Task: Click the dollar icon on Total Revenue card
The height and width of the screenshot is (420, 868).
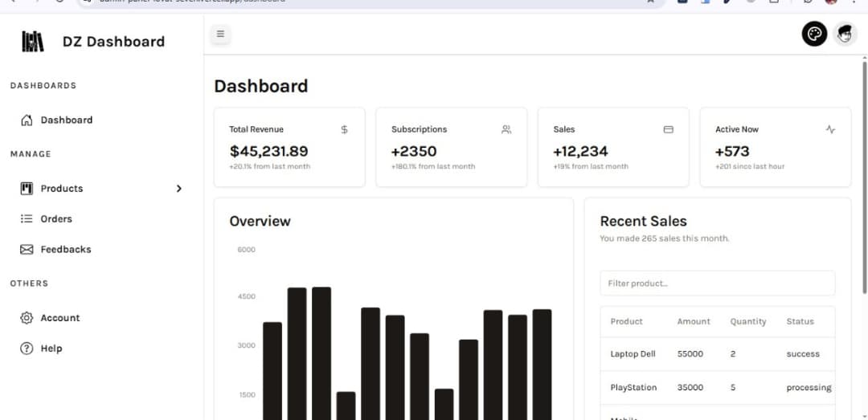Action: 344,129
